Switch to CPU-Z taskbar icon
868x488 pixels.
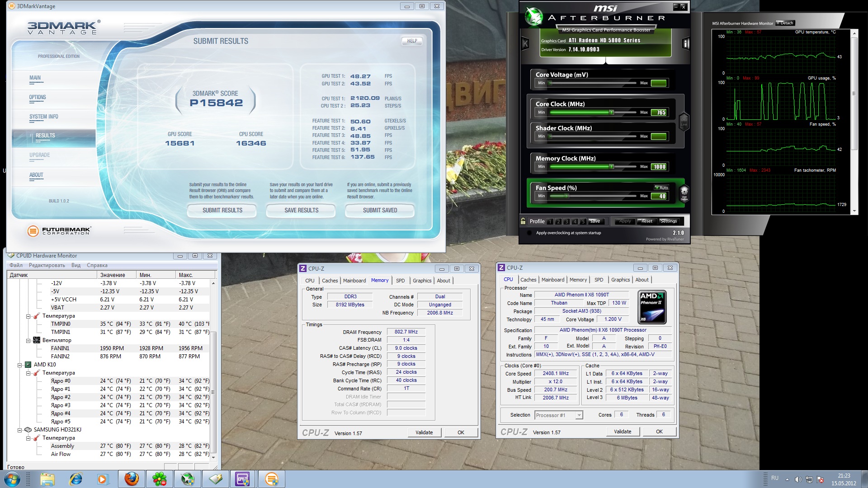click(x=243, y=479)
